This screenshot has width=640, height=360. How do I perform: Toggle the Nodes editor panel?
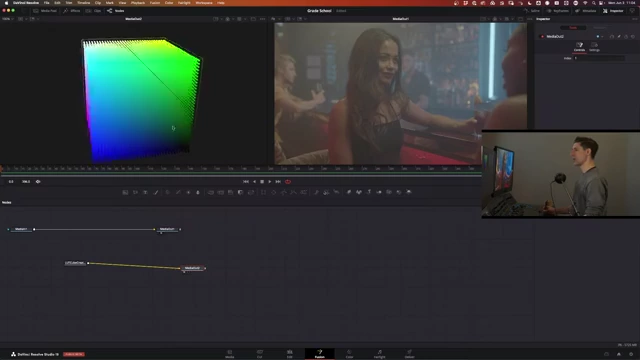[x=116, y=11]
